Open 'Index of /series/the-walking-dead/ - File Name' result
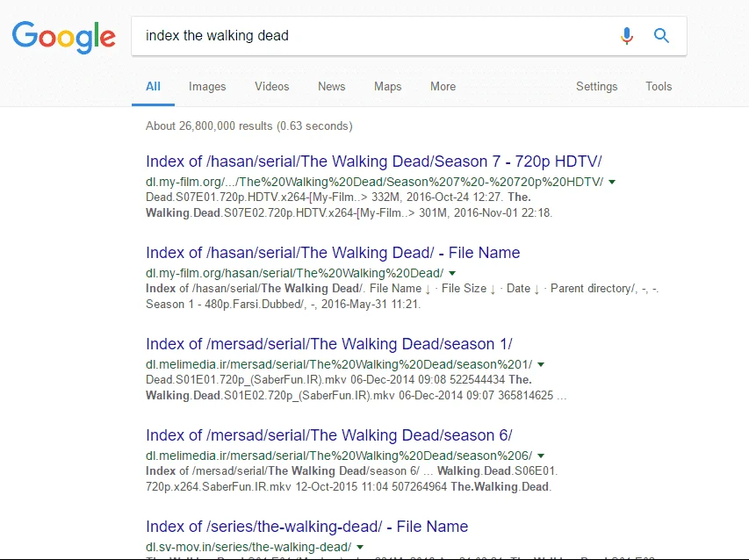The width and height of the screenshot is (749, 560). click(x=307, y=526)
